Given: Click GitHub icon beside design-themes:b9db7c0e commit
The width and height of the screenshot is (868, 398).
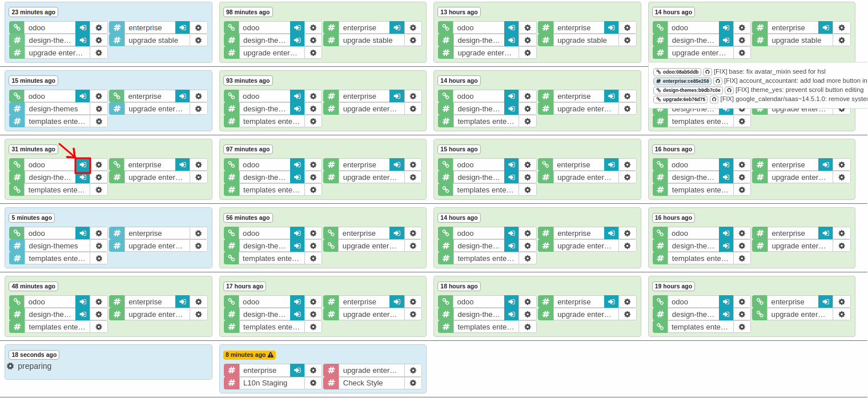Looking at the screenshot, I should (x=729, y=90).
